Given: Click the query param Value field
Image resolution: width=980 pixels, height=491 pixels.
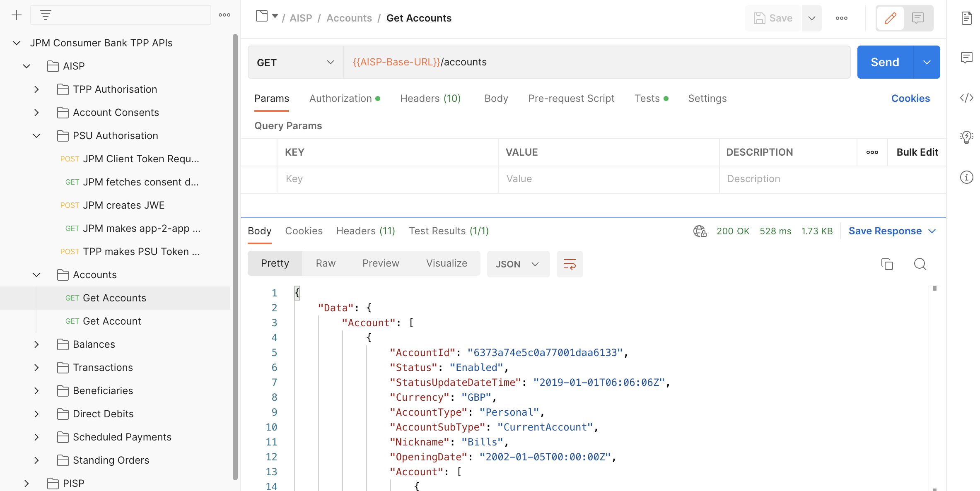Looking at the screenshot, I should 608,179.
